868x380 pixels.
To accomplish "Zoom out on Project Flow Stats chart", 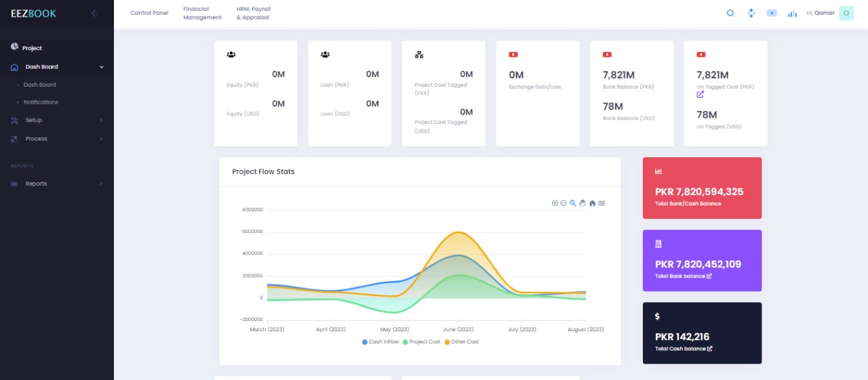I will pyautogui.click(x=564, y=203).
